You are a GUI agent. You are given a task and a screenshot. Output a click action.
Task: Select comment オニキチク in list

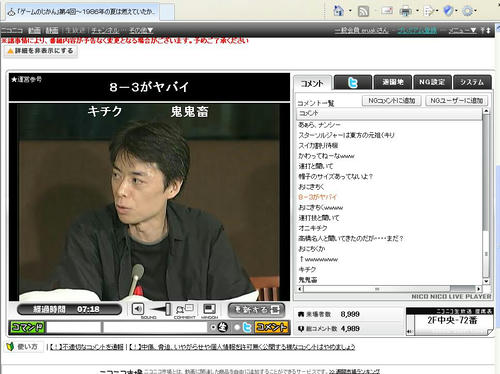(313, 228)
